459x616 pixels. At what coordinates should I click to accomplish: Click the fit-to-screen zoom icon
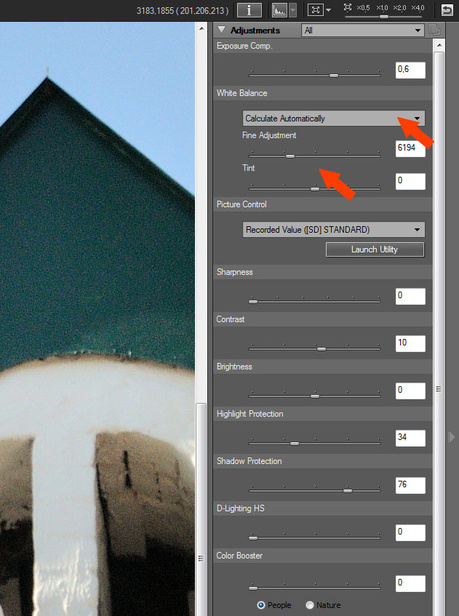tap(347, 7)
